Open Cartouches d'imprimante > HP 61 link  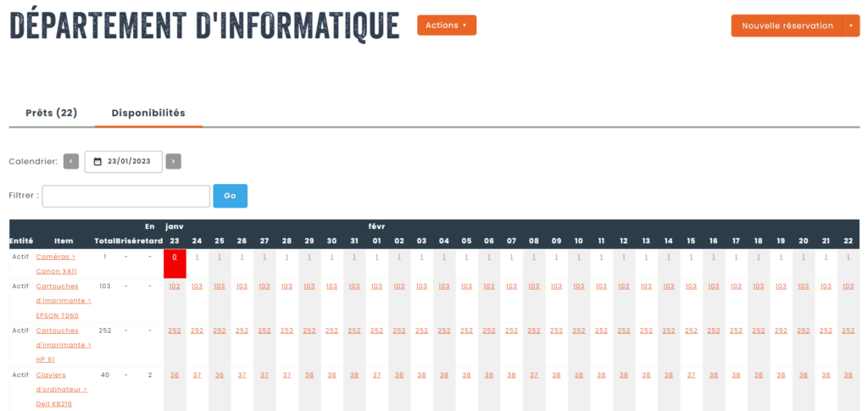point(63,345)
